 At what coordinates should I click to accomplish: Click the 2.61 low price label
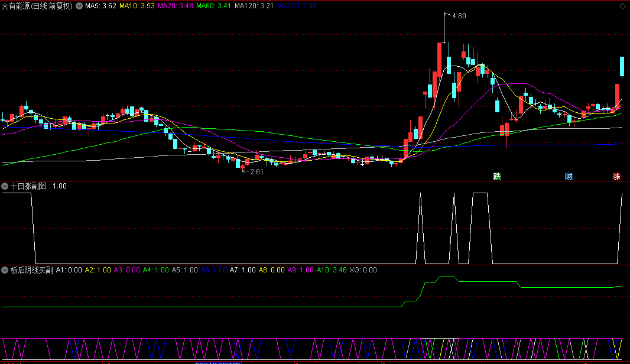point(256,172)
